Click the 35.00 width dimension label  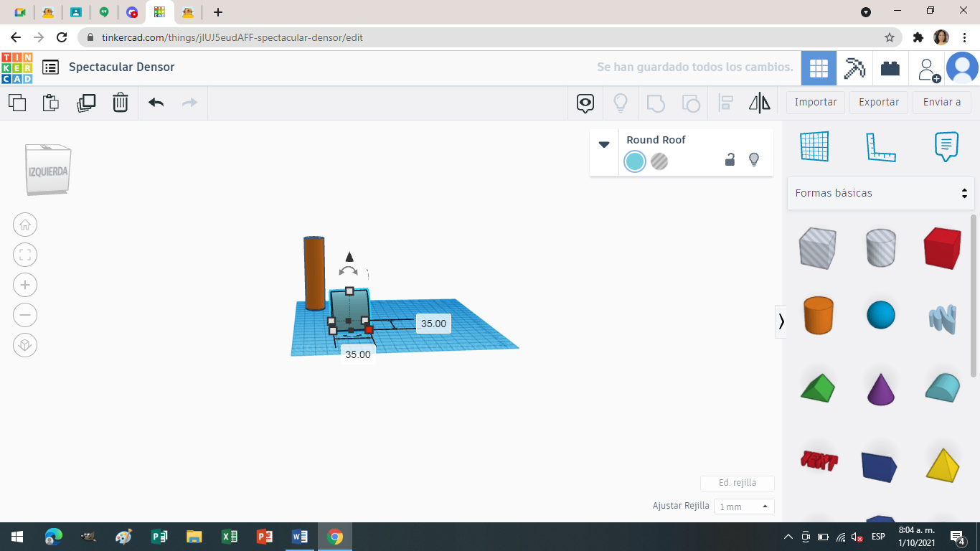point(358,354)
